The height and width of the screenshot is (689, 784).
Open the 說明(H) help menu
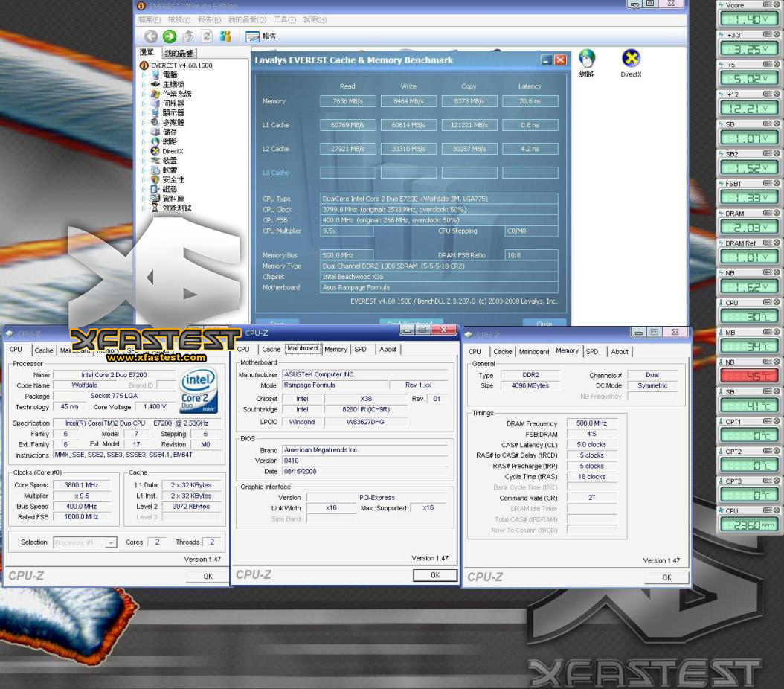[315, 19]
